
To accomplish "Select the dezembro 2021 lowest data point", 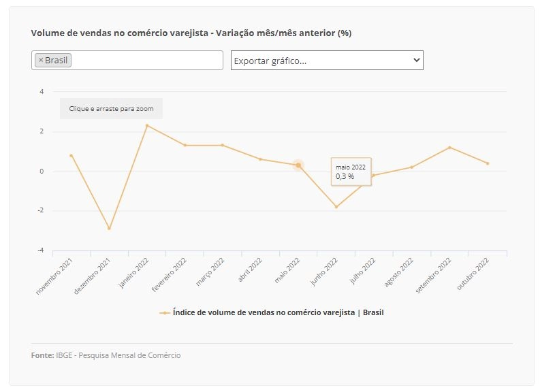I will point(109,228).
